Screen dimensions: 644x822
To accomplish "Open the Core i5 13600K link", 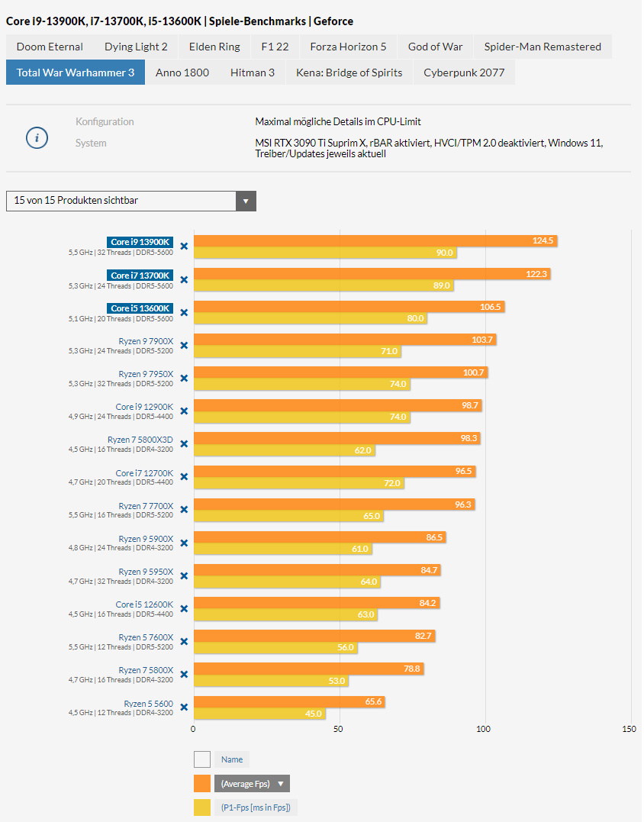I will coord(140,308).
